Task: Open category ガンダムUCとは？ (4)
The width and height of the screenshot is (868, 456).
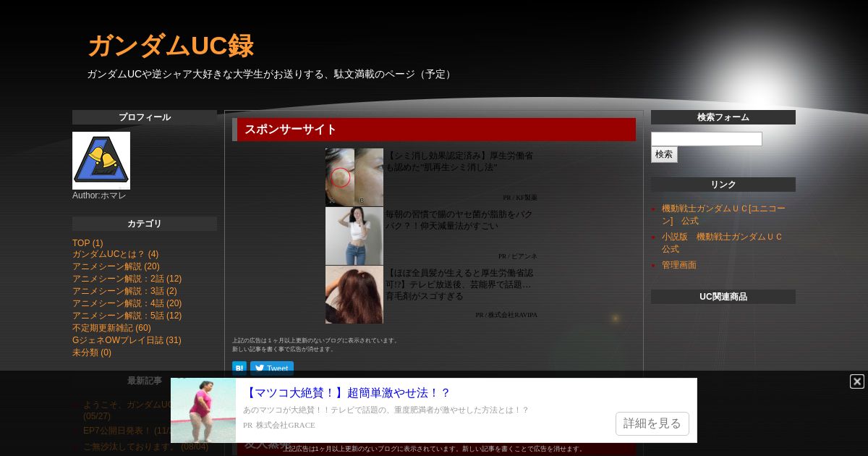Action: pos(115,254)
